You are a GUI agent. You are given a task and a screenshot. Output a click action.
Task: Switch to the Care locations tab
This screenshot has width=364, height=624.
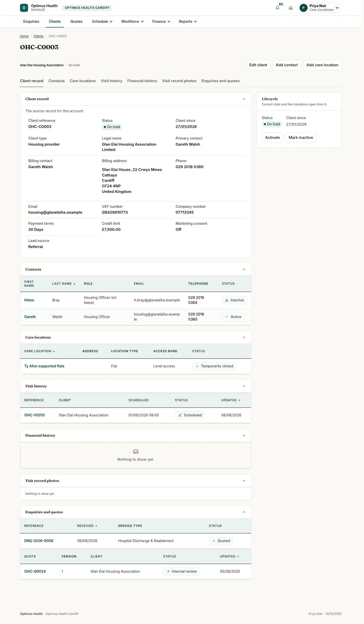coord(83,81)
